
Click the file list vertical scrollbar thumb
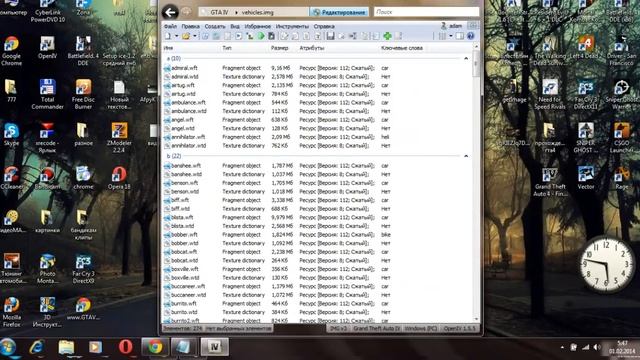476,64
